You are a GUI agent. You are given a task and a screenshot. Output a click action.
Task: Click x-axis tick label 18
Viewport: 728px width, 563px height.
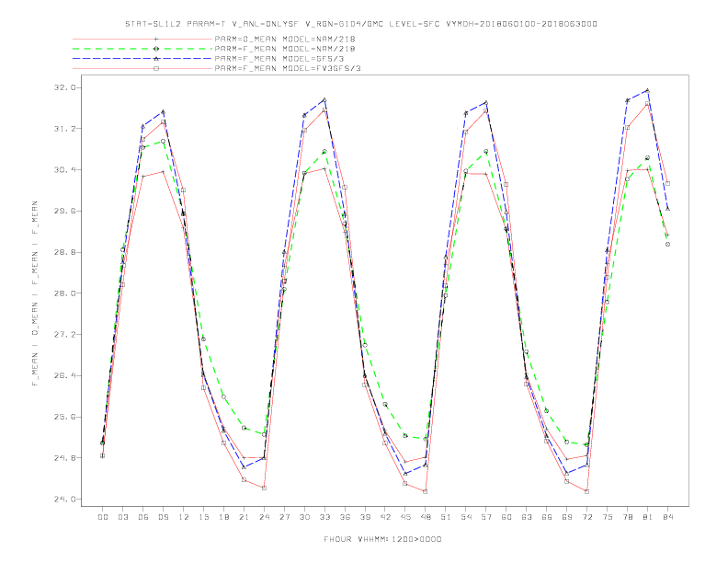point(223,517)
